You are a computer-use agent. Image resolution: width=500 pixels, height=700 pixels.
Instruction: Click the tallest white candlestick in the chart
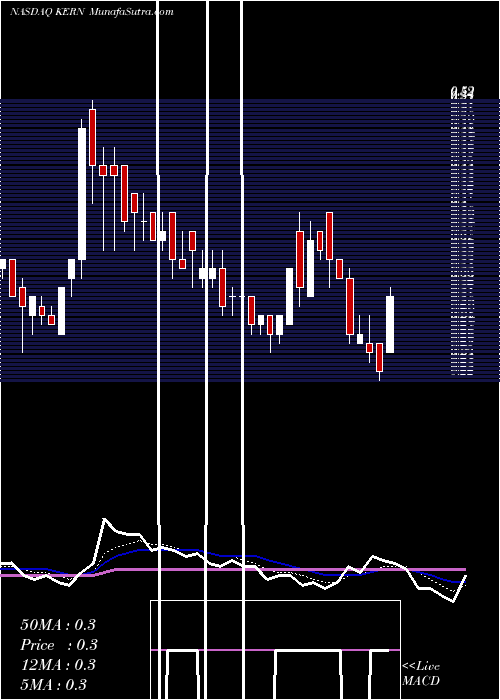click(82, 194)
